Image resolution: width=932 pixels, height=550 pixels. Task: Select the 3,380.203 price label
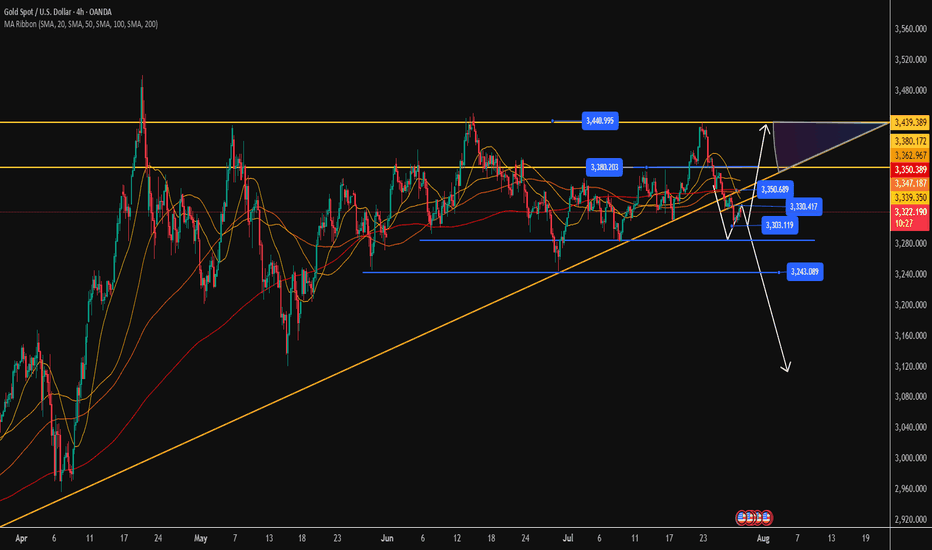pyautogui.click(x=604, y=167)
